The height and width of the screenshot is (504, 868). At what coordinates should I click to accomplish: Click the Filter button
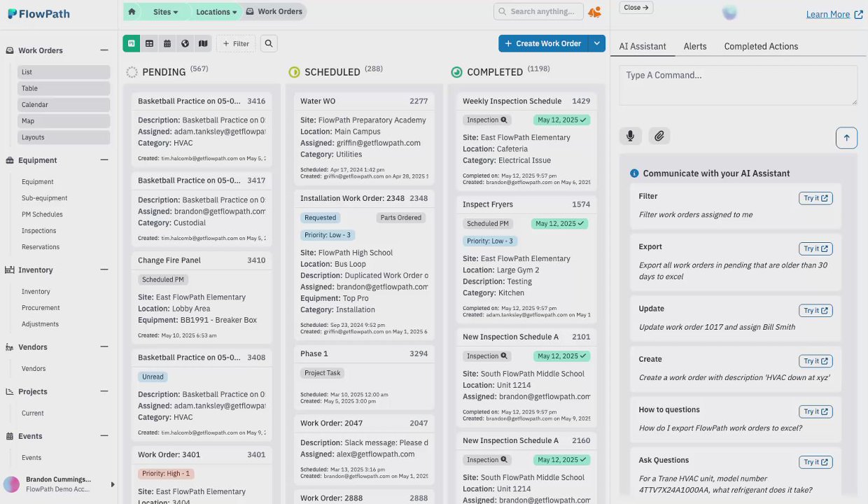click(236, 43)
